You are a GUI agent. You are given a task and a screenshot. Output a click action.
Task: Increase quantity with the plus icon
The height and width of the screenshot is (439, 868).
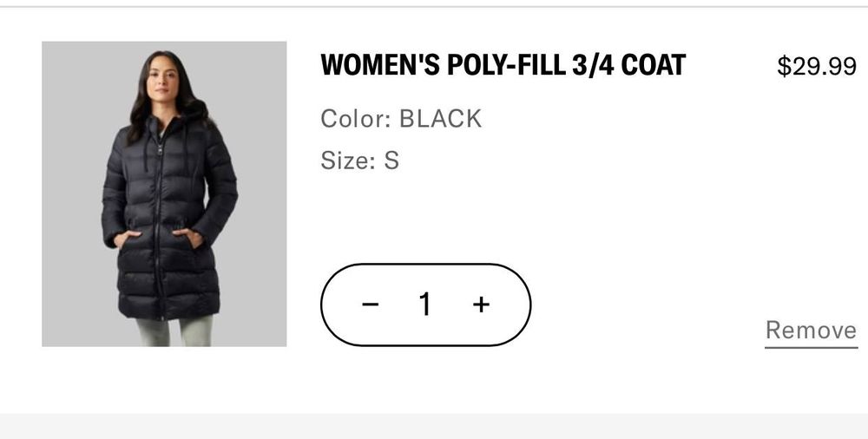click(481, 305)
